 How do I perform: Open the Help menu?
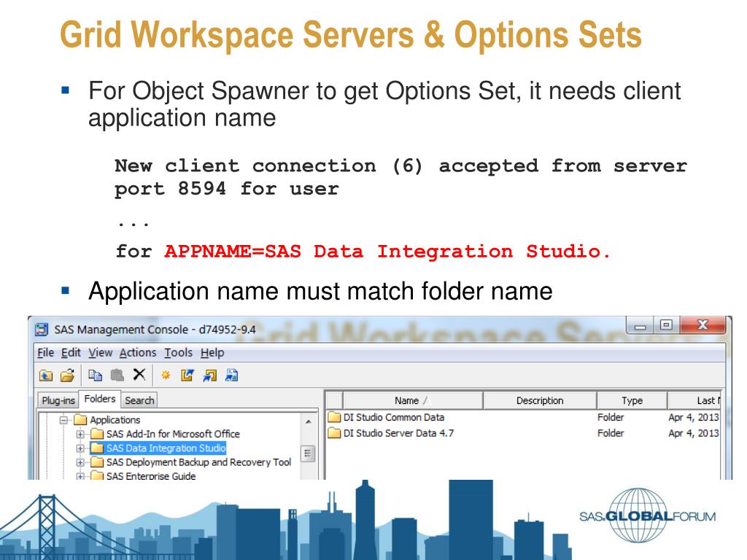click(212, 352)
